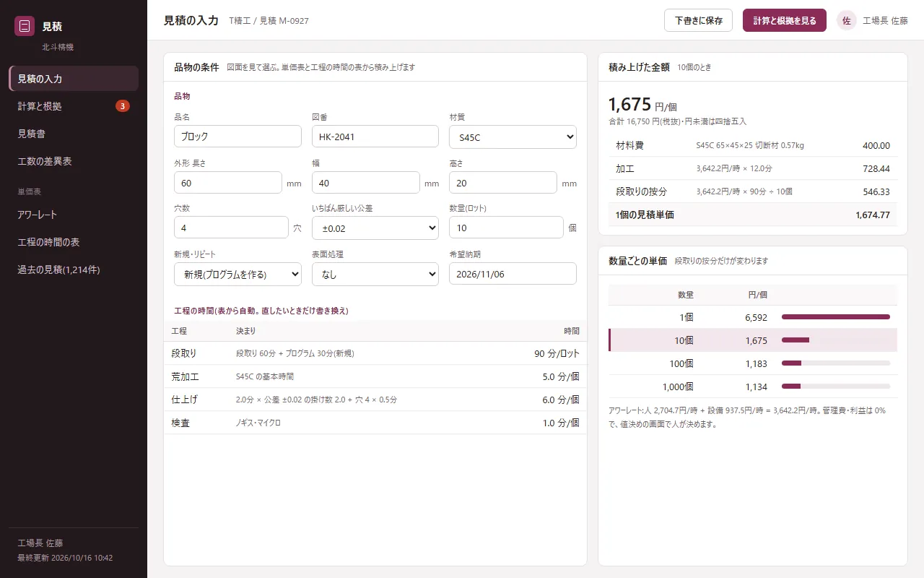924x578 pixels.
Task: Click the 希望納期 date field
Action: tap(513, 274)
